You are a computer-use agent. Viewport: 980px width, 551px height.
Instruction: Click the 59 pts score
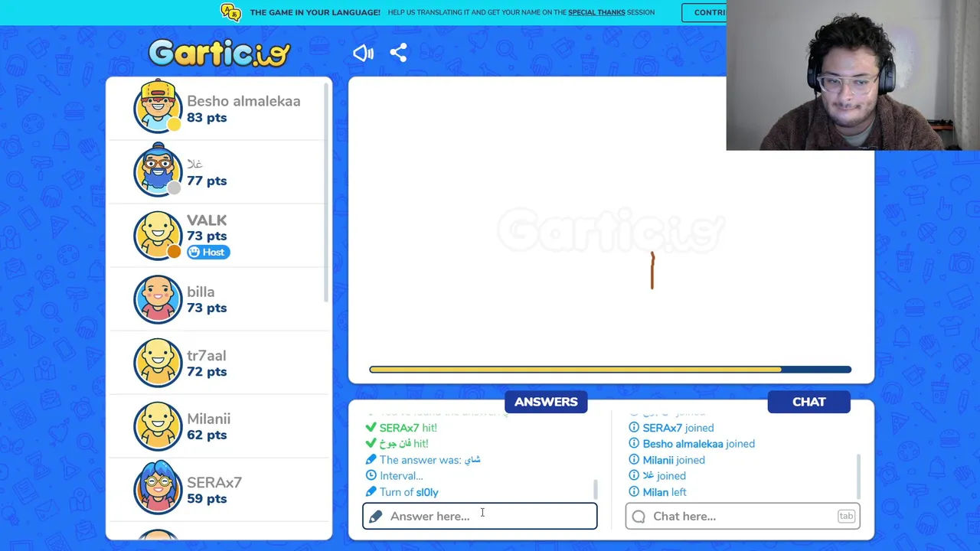pyautogui.click(x=207, y=499)
